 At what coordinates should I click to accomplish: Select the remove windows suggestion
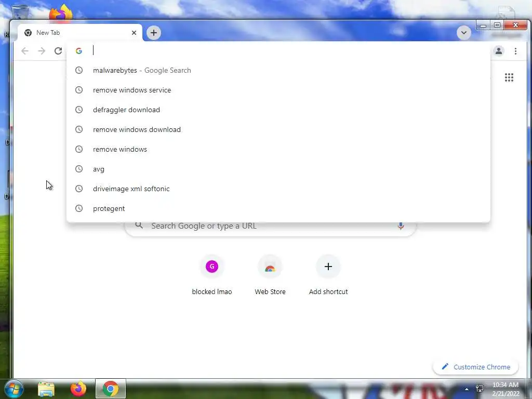pos(278,149)
